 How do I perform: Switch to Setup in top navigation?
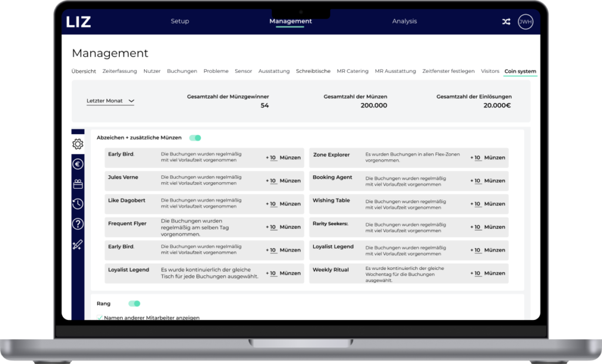(180, 21)
